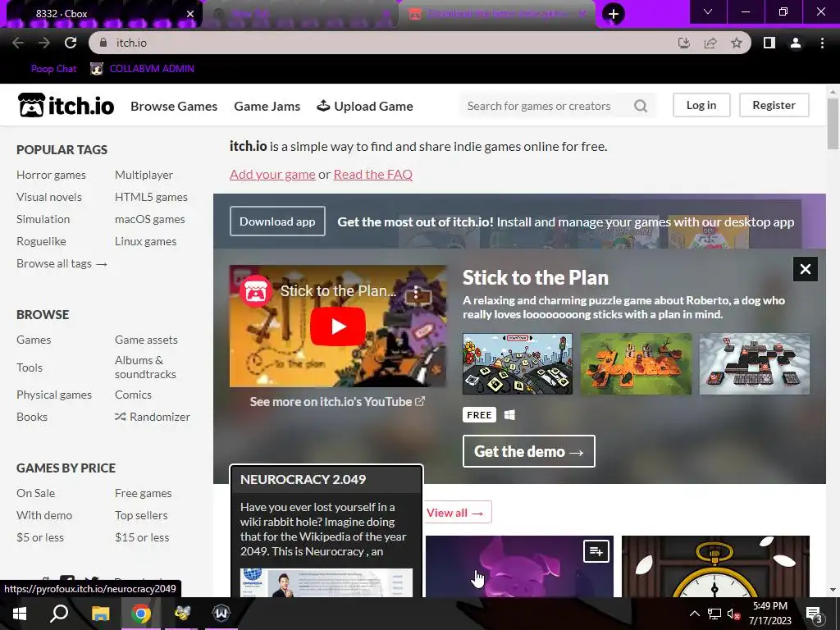Open the Poop Chat bookmark
This screenshot has height=630, width=840.
click(53, 69)
